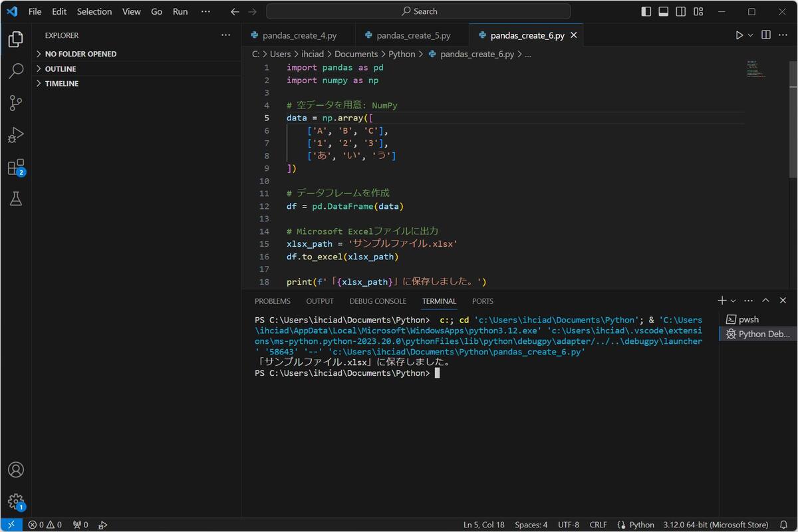Image resolution: width=798 pixels, height=532 pixels.
Task: Click the Search command center box
Action: pos(418,11)
